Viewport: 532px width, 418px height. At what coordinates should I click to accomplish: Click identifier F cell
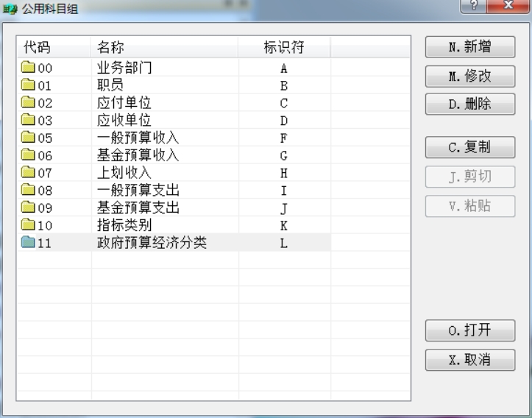(x=284, y=138)
